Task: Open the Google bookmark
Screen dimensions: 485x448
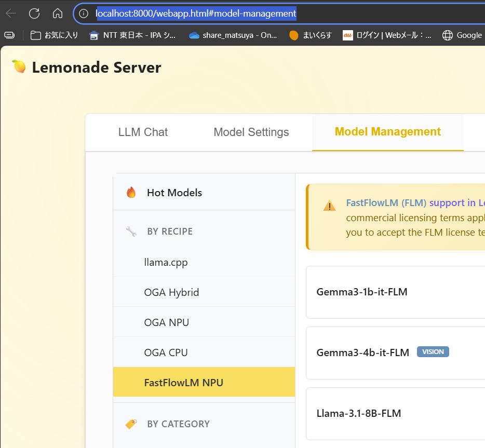Action: coord(462,35)
